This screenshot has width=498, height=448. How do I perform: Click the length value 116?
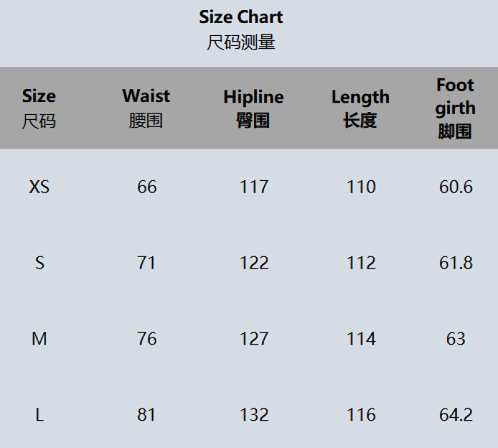(361, 415)
